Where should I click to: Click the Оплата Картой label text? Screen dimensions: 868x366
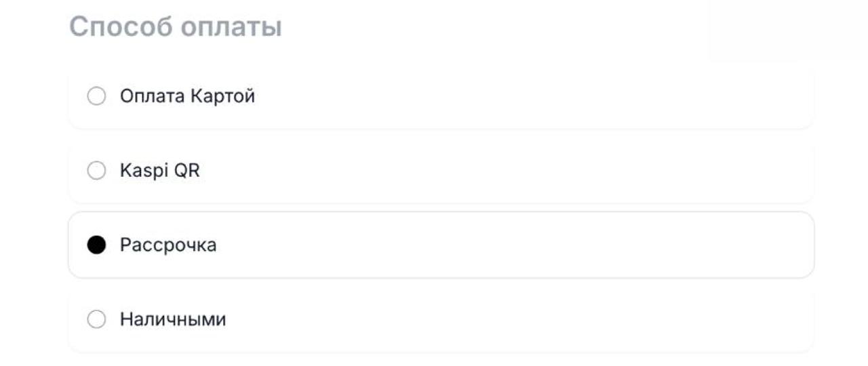point(187,96)
